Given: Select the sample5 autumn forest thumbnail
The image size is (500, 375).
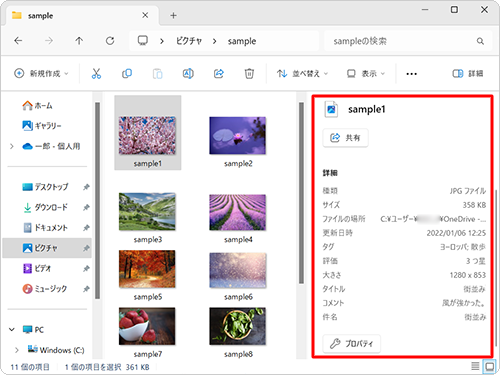Looking at the screenshot, I should tap(147, 269).
